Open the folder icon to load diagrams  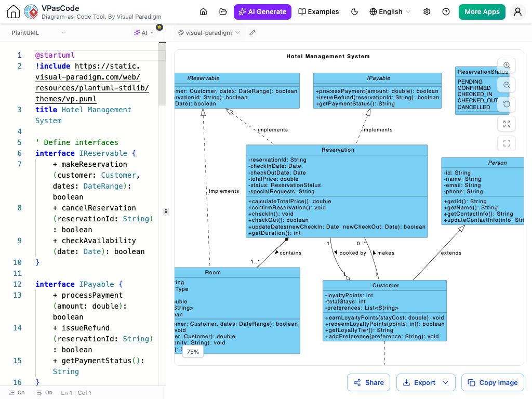pos(223,12)
